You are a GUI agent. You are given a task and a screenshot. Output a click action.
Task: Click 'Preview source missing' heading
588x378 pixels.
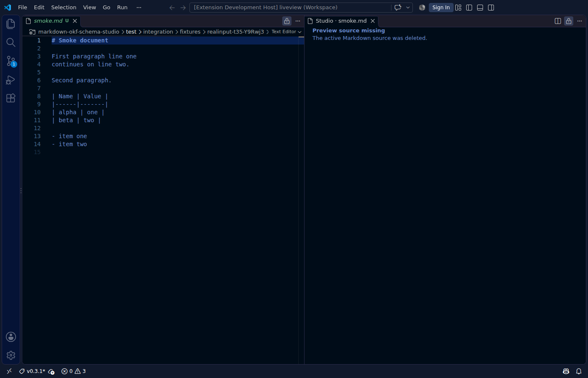point(349,31)
